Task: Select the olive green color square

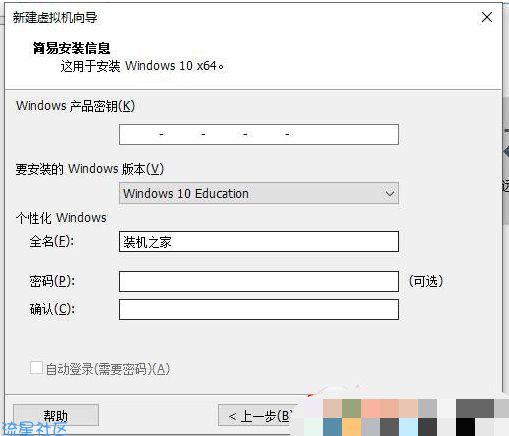Action: [x=351, y=409]
